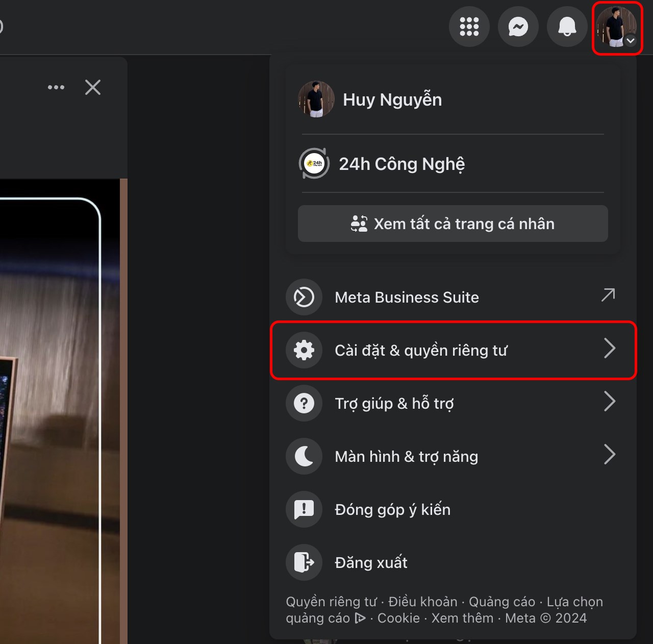Open Huy Nguyễn profile
The width and height of the screenshot is (653, 644).
click(453, 100)
